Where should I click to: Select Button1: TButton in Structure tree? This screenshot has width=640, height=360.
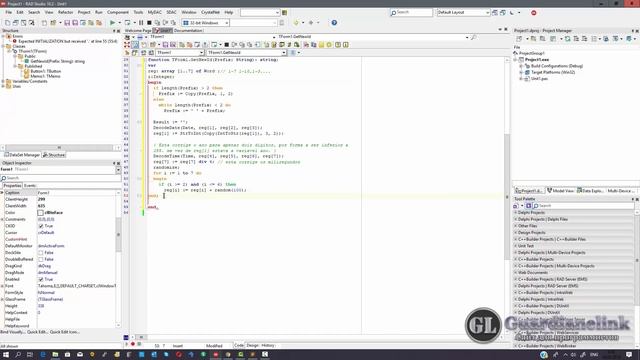click(x=46, y=71)
